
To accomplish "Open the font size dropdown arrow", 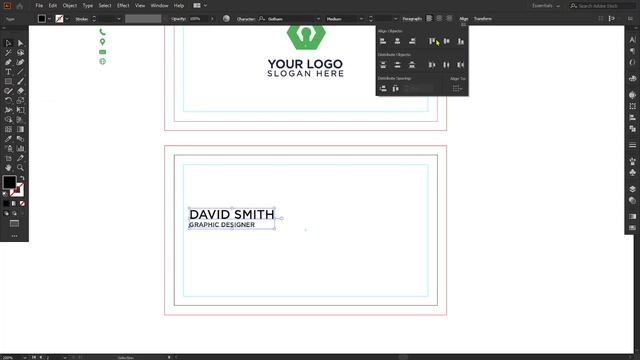I will [x=395, y=19].
